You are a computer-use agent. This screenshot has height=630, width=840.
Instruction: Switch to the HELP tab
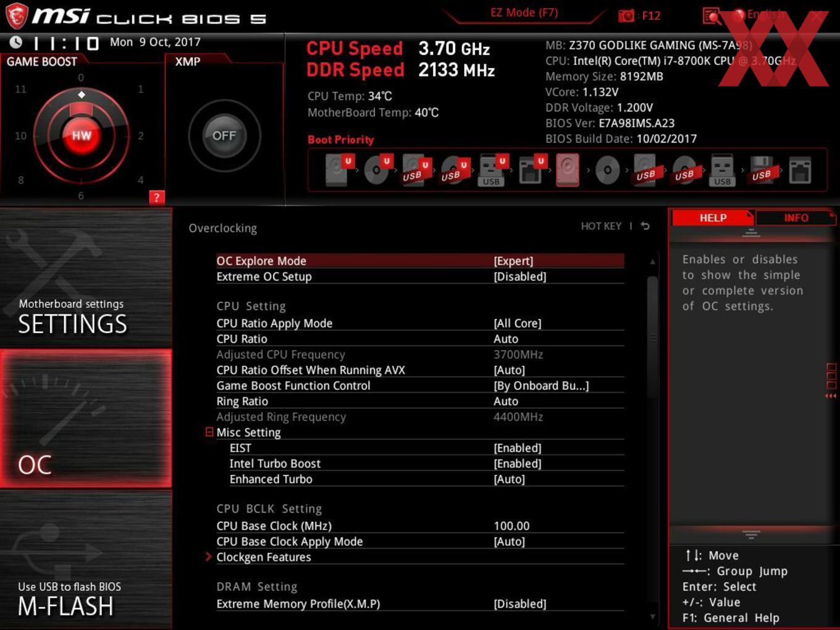[713, 217]
